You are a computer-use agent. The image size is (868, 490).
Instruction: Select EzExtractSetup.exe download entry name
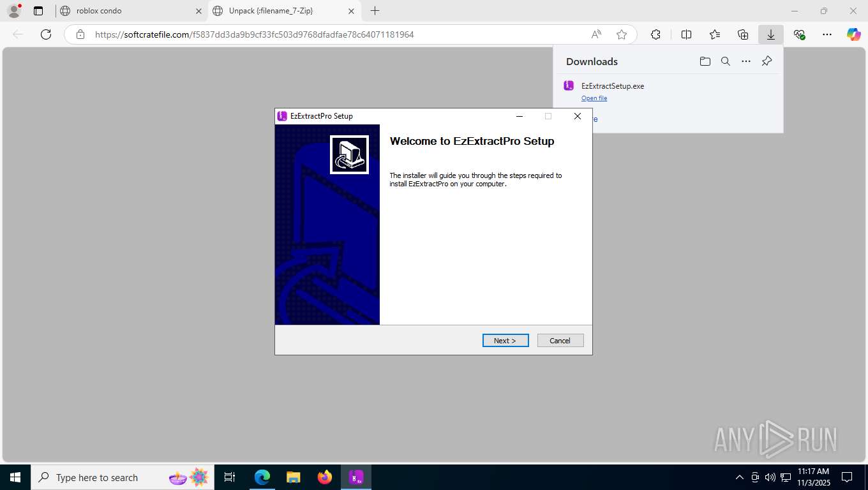pyautogui.click(x=613, y=86)
